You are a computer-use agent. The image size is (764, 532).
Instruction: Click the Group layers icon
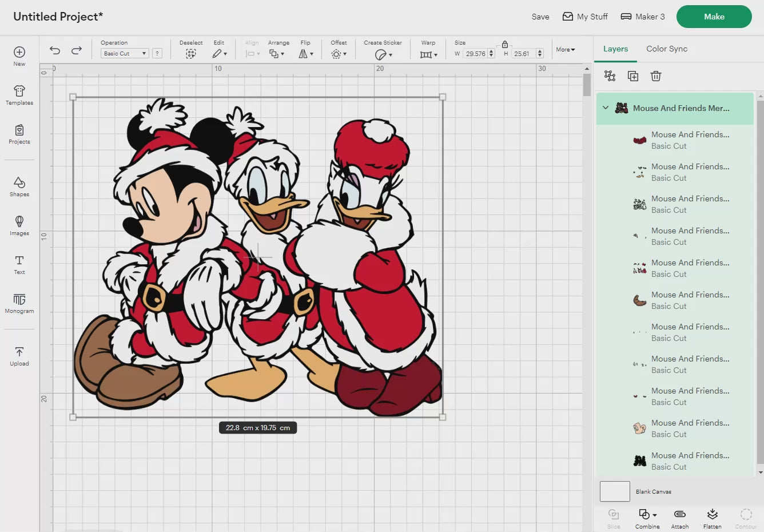tap(610, 76)
